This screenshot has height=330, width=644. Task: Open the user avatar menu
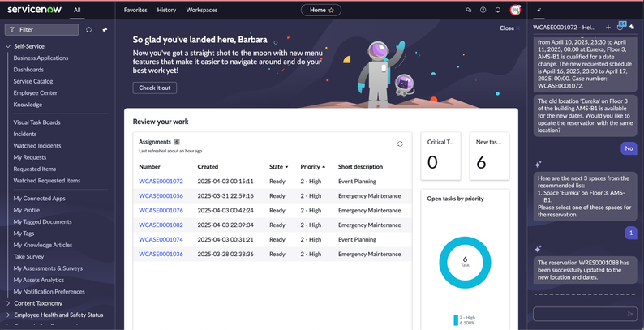pos(515,10)
